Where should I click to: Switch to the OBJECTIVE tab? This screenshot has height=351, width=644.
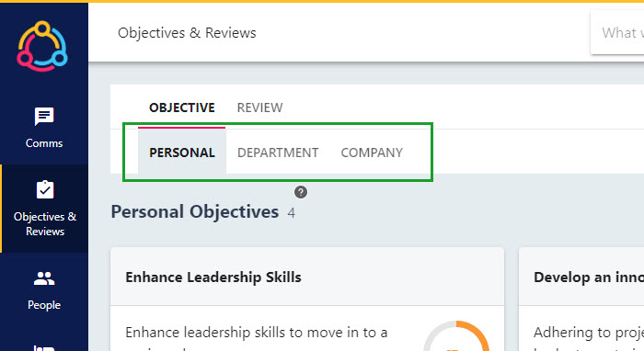(x=181, y=108)
